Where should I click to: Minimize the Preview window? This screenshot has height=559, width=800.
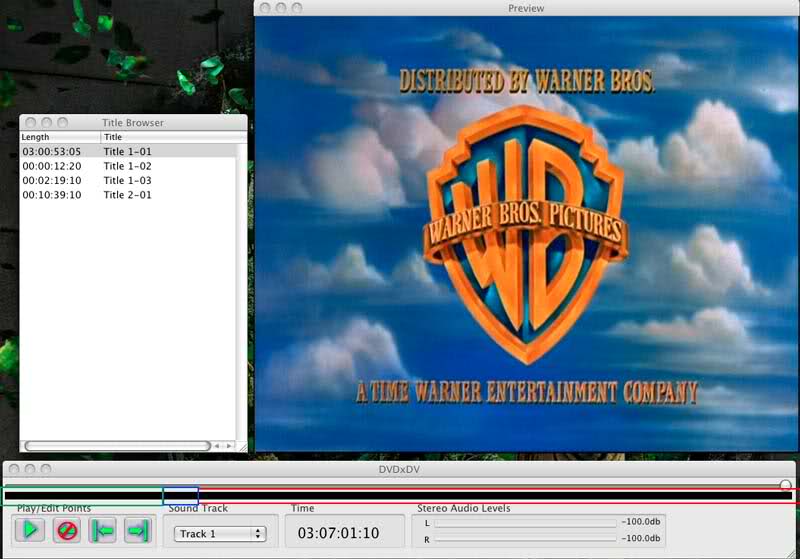pyautogui.click(x=281, y=8)
